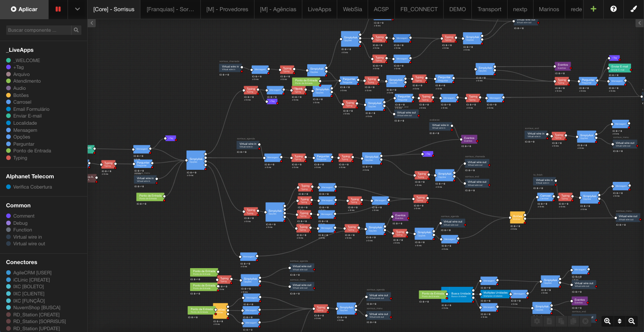Pick the NuvemShop [BUSCA] connector
Screen dimensions: 644x332
(x=34, y=307)
